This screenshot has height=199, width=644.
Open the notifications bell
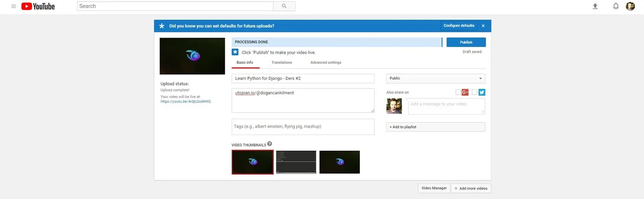tap(616, 6)
